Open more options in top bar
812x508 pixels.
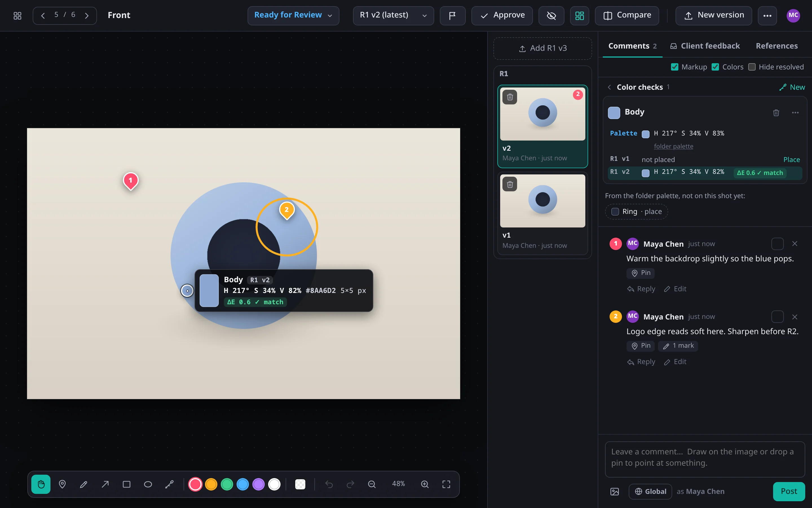(x=767, y=16)
